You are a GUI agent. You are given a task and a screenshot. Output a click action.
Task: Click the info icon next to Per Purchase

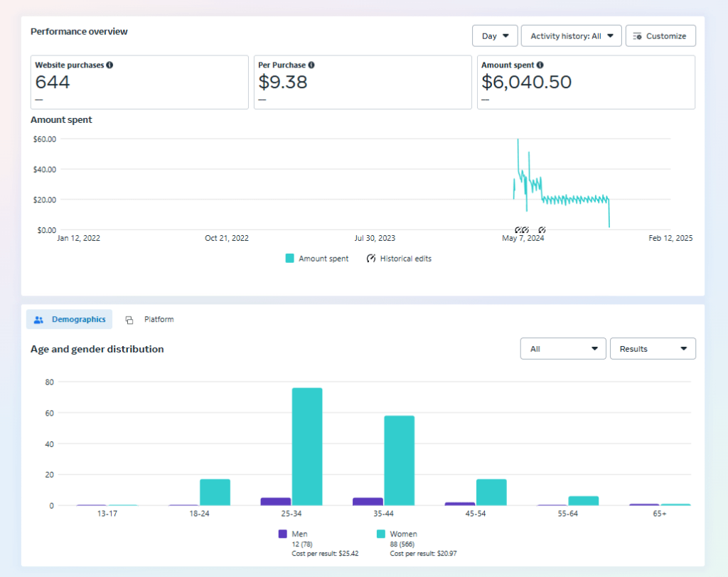(x=311, y=65)
